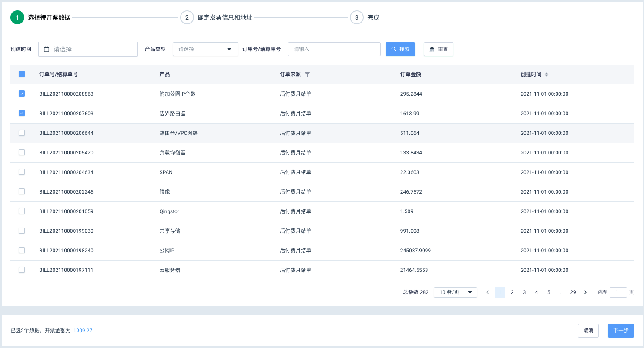Click order number BILL202110000202246

pyautogui.click(x=66, y=192)
